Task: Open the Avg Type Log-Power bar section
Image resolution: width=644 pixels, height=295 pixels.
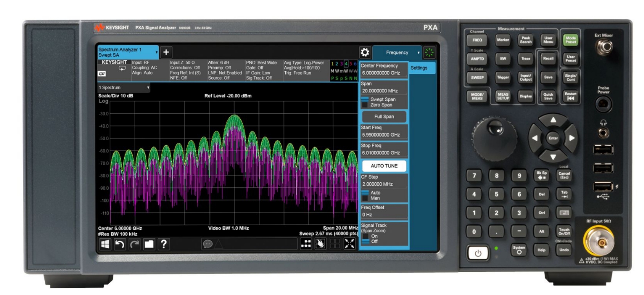Action: (306, 70)
